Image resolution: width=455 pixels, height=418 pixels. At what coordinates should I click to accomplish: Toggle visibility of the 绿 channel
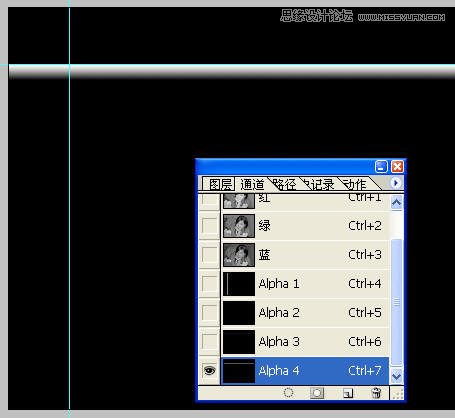point(209,226)
